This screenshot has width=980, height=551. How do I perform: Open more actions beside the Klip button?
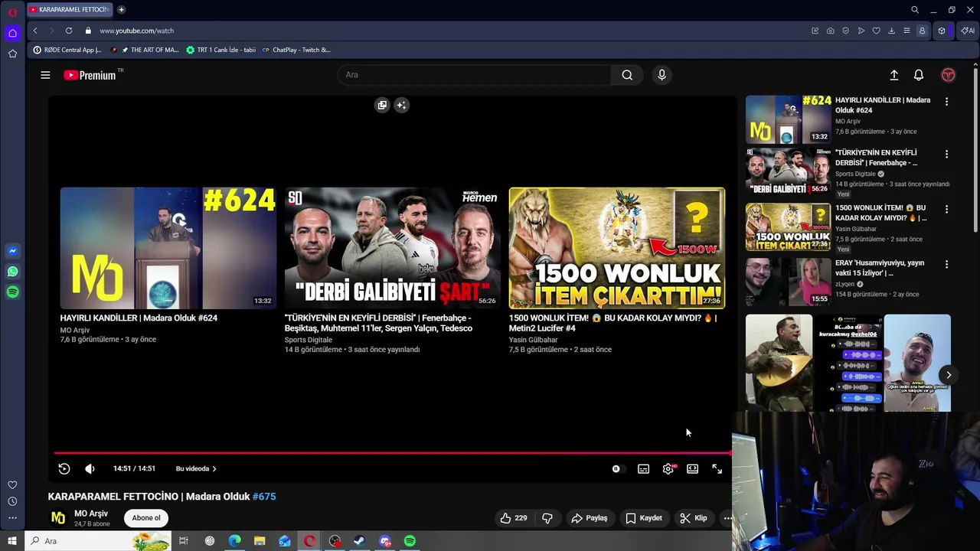(x=727, y=518)
